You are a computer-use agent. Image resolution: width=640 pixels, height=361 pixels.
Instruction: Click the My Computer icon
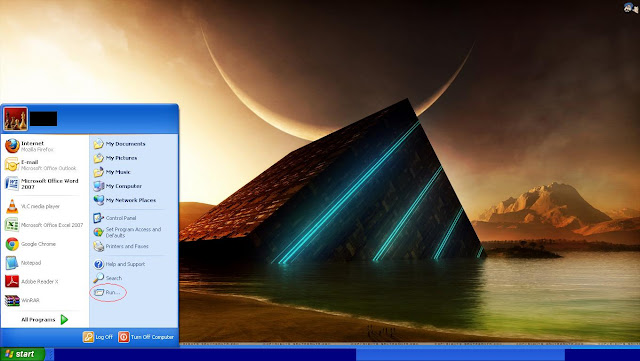pos(98,186)
